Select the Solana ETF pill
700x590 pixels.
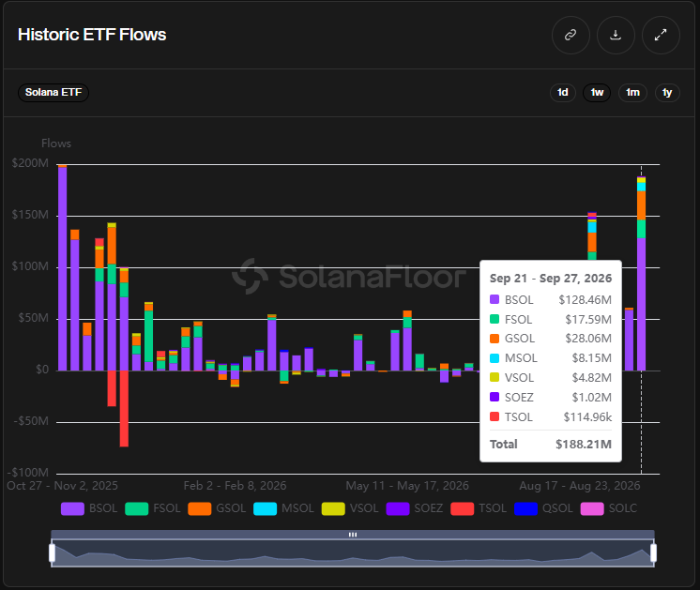[x=53, y=92]
